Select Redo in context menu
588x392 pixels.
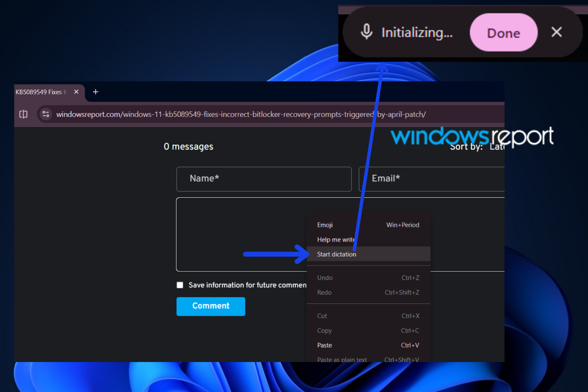coord(368,292)
